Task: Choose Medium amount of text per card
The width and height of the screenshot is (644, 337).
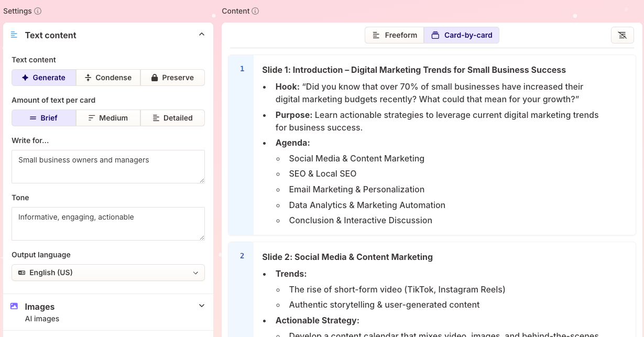Action: 108,118
